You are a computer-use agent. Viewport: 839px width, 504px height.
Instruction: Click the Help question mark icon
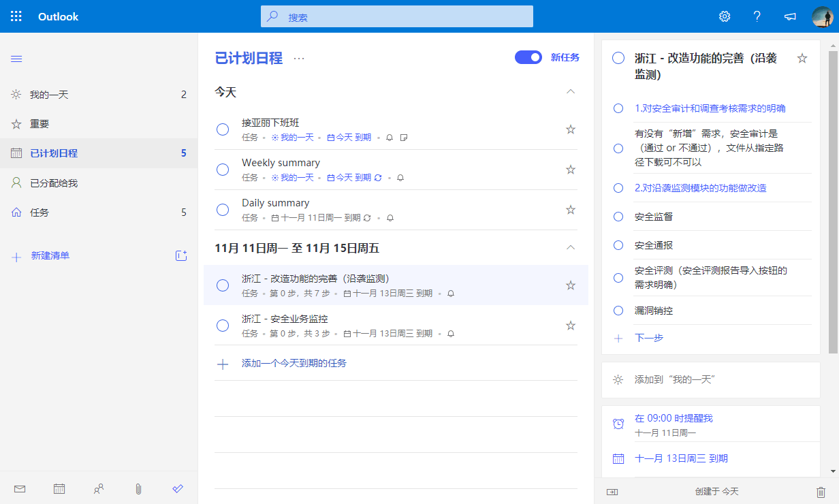(x=757, y=16)
